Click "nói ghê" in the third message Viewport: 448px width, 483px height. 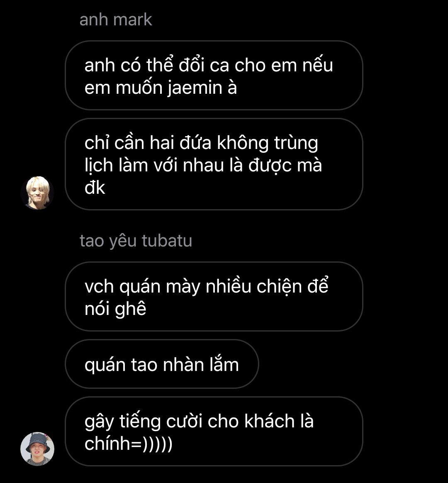point(115,309)
